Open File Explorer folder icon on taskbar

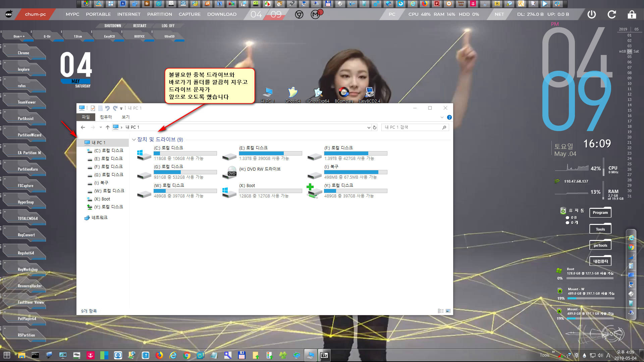[x=21, y=355]
